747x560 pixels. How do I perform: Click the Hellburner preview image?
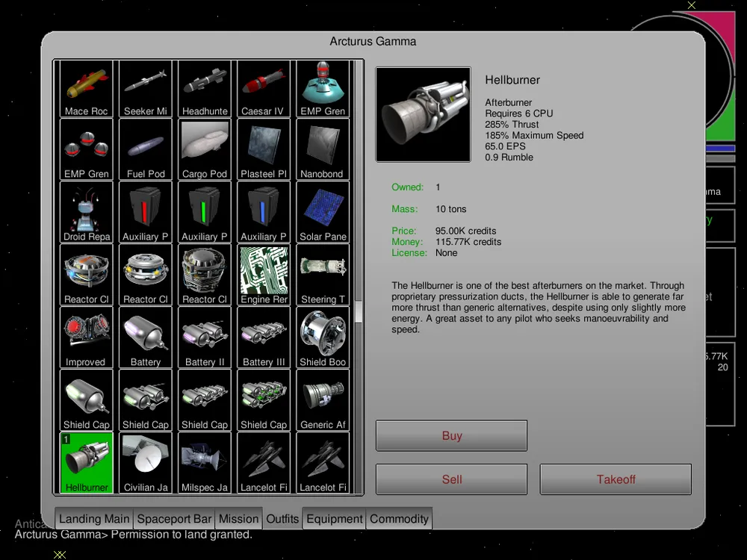(424, 115)
